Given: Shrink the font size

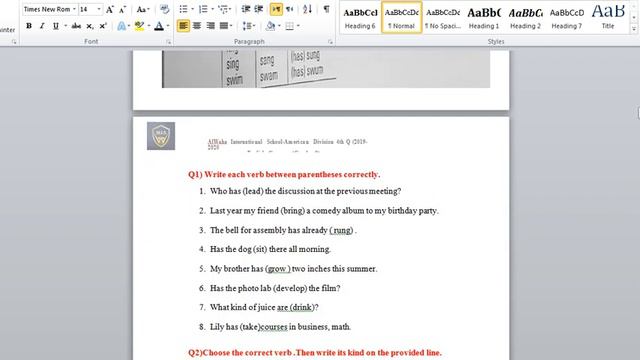Looking at the screenshot, I should click(122, 9).
